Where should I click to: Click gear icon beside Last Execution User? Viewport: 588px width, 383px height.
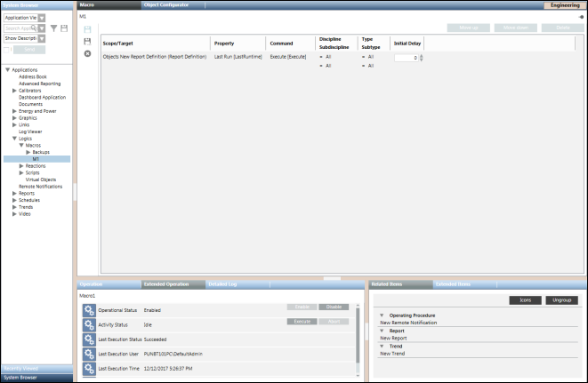click(x=89, y=354)
